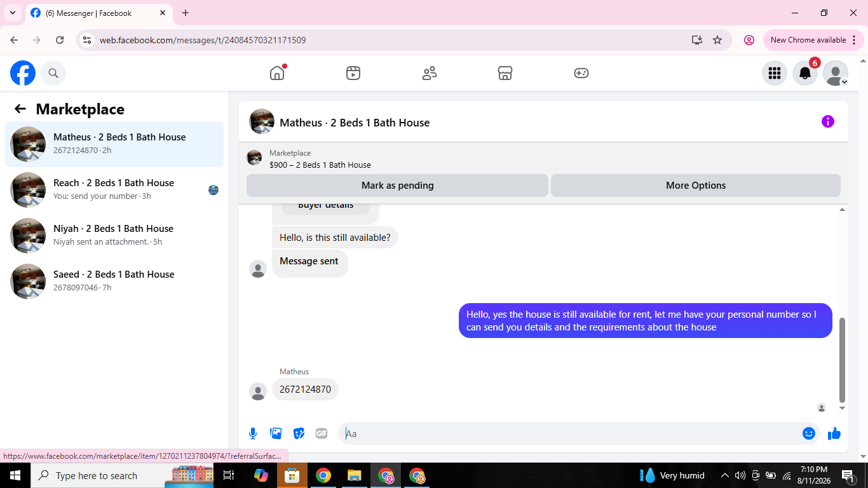Attach a photo or file
This screenshot has height=488, width=868.
pyautogui.click(x=276, y=433)
